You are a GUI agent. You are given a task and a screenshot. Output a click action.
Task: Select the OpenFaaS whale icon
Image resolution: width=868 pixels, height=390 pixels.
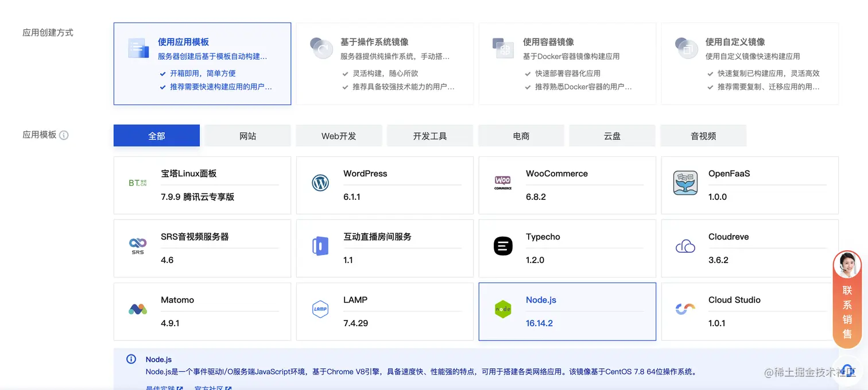pos(685,183)
